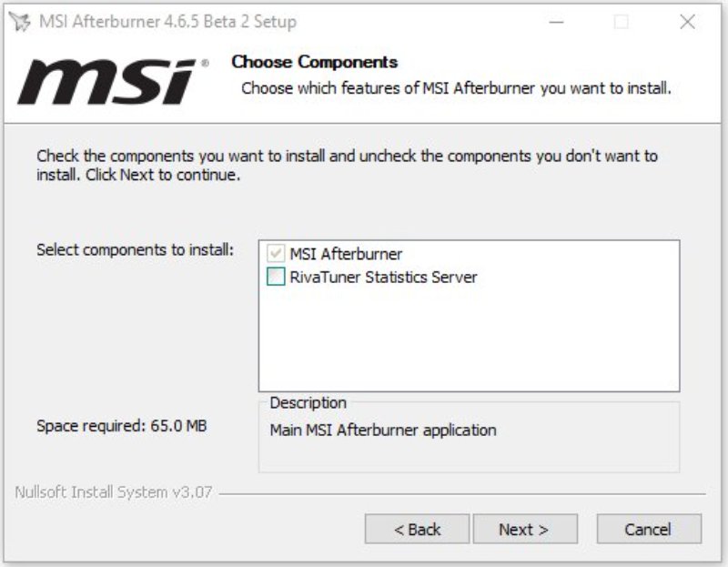Click the "Main MSI Afterburner application" description text
Screen dimensions: 728x567
click(383, 430)
